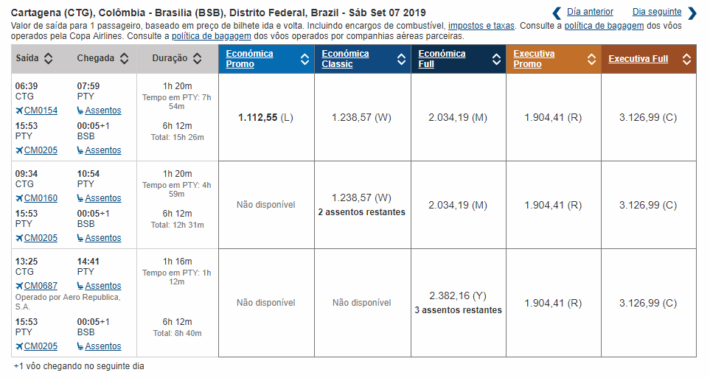Sort by Saída using its arrow icon
This screenshot has height=378, width=710.
coord(48,58)
